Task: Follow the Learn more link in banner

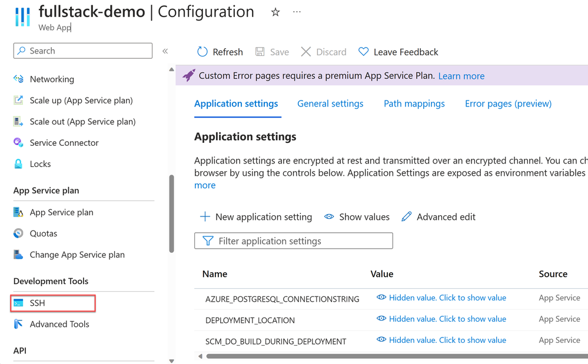Action: click(461, 76)
